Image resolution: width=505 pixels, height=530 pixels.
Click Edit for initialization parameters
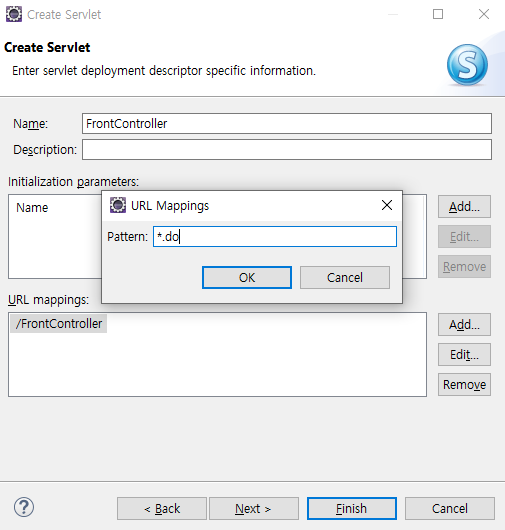[x=464, y=237]
